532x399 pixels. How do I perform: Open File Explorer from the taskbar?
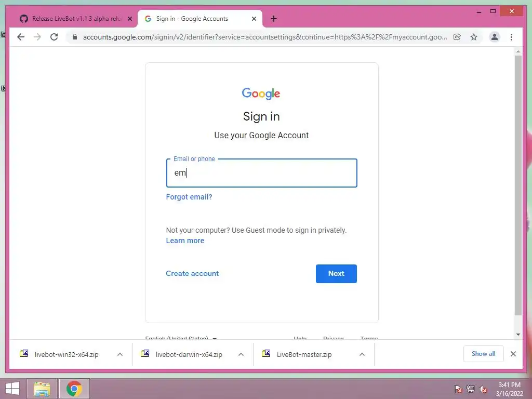click(x=42, y=389)
